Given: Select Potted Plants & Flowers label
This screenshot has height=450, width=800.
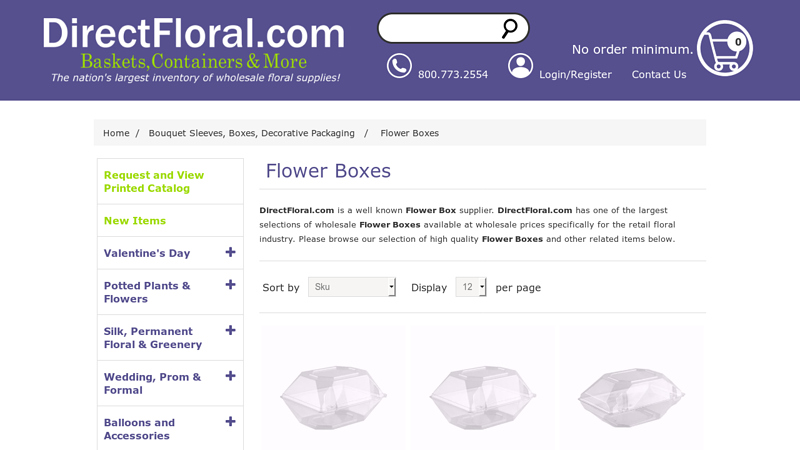Looking at the screenshot, I should pos(147,292).
